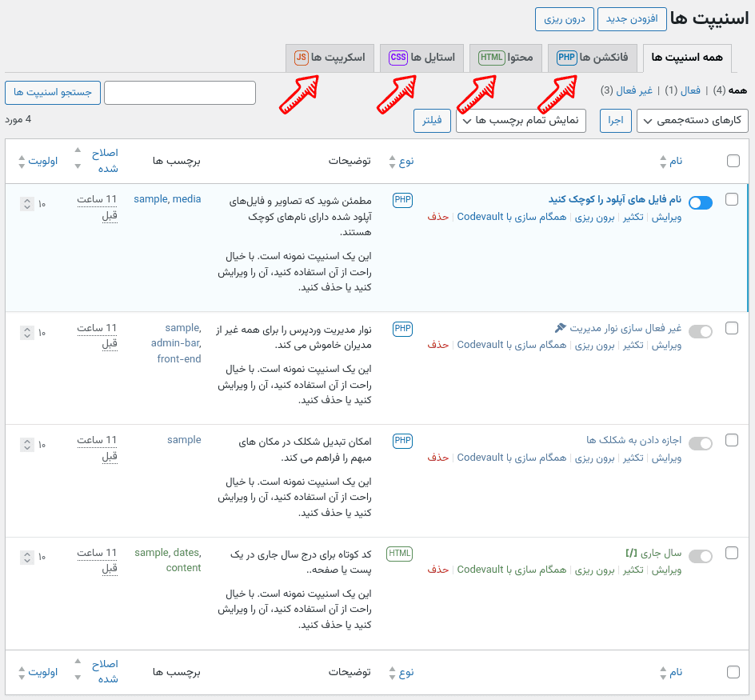
Task: Click the media tag link
Action: click(x=187, y=199)
